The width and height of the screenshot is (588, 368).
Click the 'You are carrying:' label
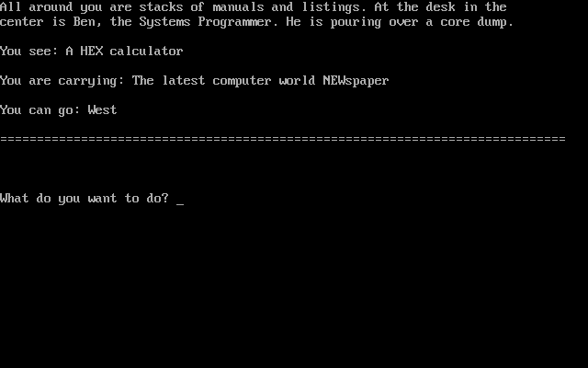point(62,81)
